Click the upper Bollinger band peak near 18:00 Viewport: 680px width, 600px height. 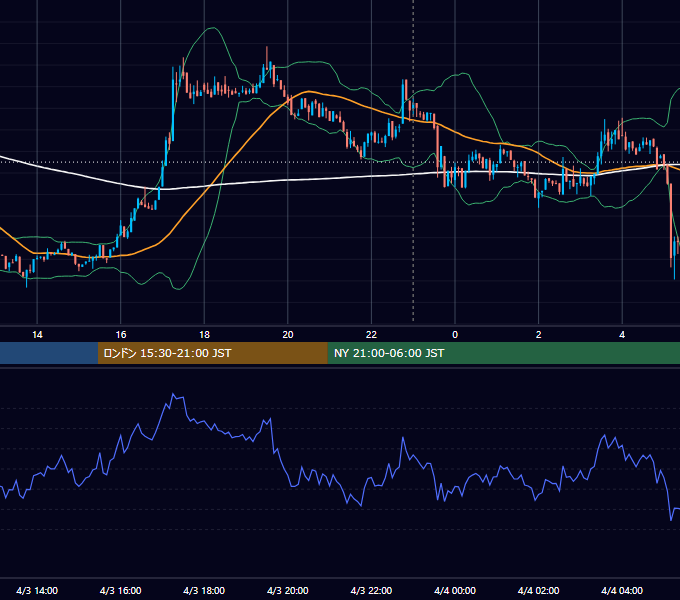212,28
